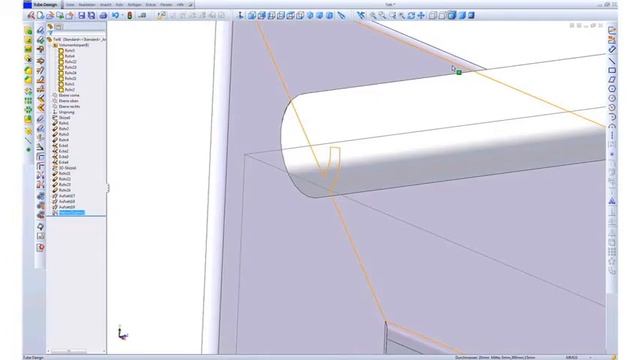Click the Save All icon
The image size is (640, 360).
[91, 16]
